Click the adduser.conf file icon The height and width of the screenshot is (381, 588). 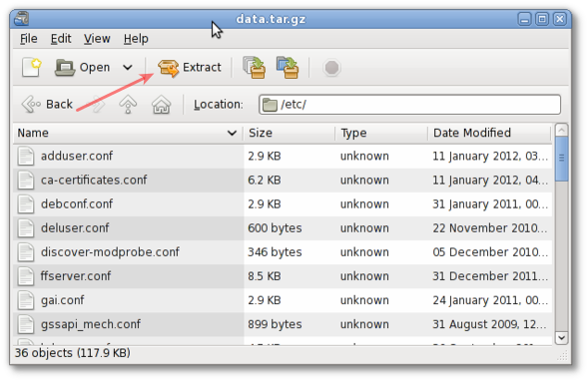(x=26, y=156)
